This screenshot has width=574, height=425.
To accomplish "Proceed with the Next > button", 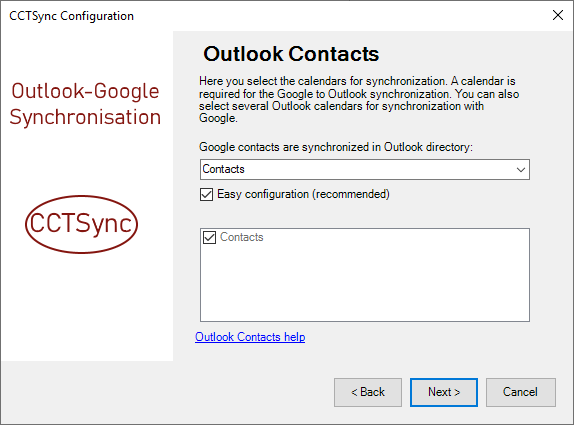I will click(444, 392).
